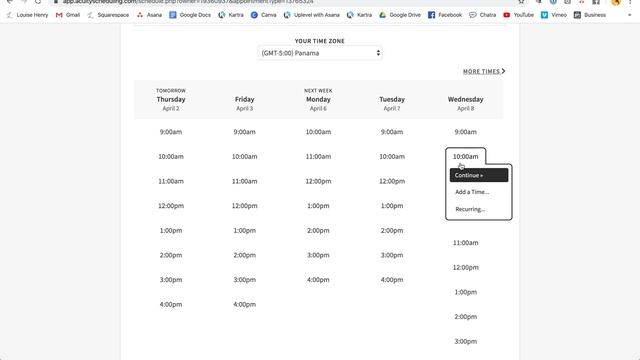Choose Add a Time option
The image size is (640, 360).
tap(472, 192)
